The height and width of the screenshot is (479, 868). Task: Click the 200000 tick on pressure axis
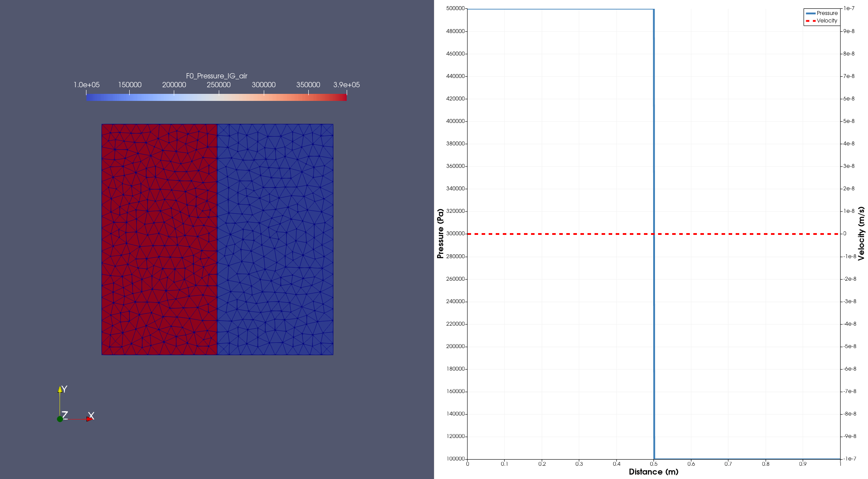(455, 346)
